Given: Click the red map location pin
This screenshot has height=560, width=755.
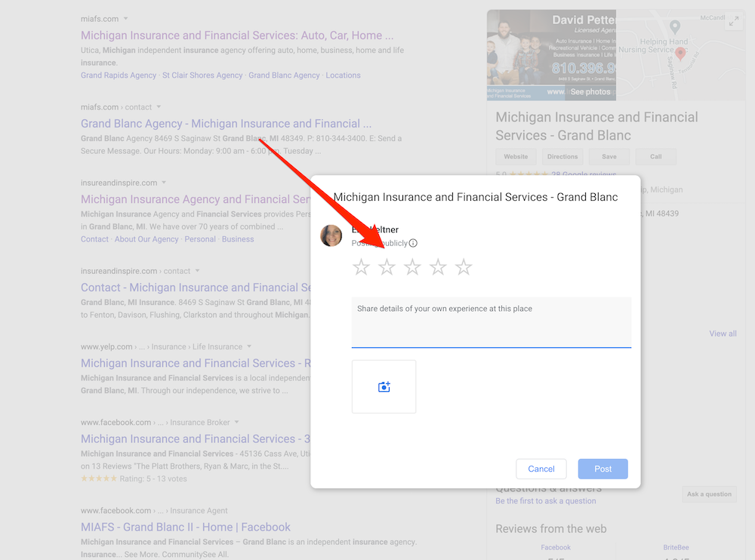Looking at the screenshot, I should (680, 54).
